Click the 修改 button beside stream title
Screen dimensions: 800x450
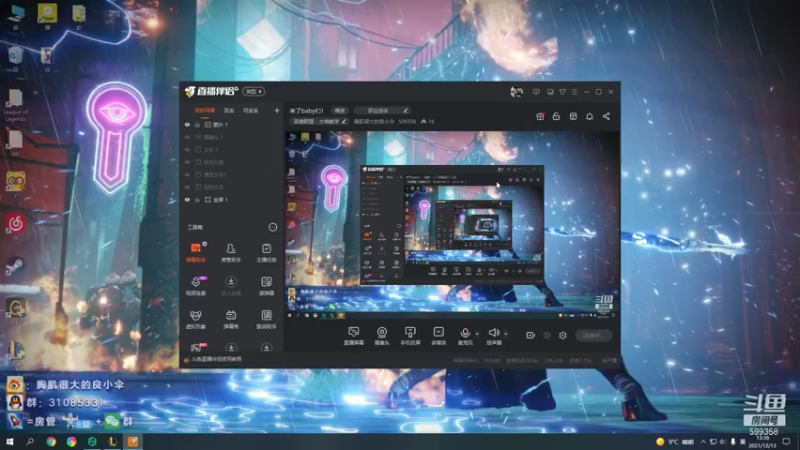click(x=340, y=110)
